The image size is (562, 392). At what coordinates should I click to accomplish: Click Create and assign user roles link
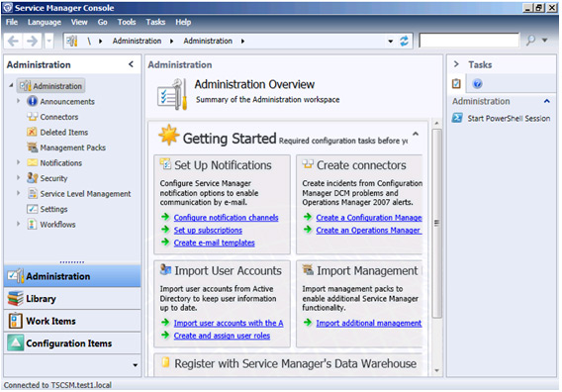tap(222, 336)
